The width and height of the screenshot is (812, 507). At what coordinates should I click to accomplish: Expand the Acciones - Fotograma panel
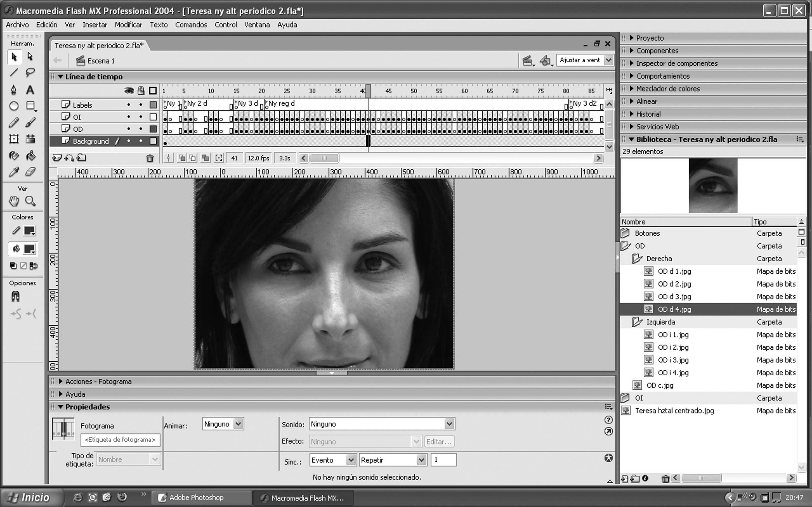point(98,382)
